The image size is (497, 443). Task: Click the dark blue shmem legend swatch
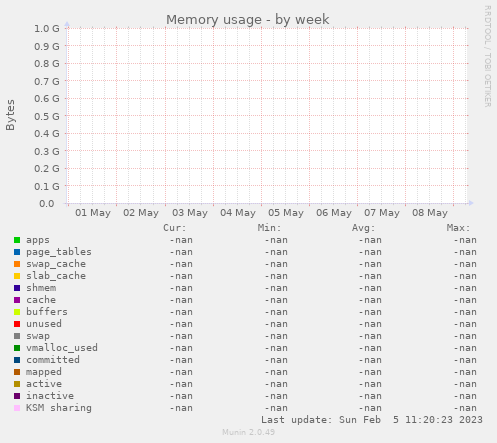pyautogui.click(x=17, y=288)
